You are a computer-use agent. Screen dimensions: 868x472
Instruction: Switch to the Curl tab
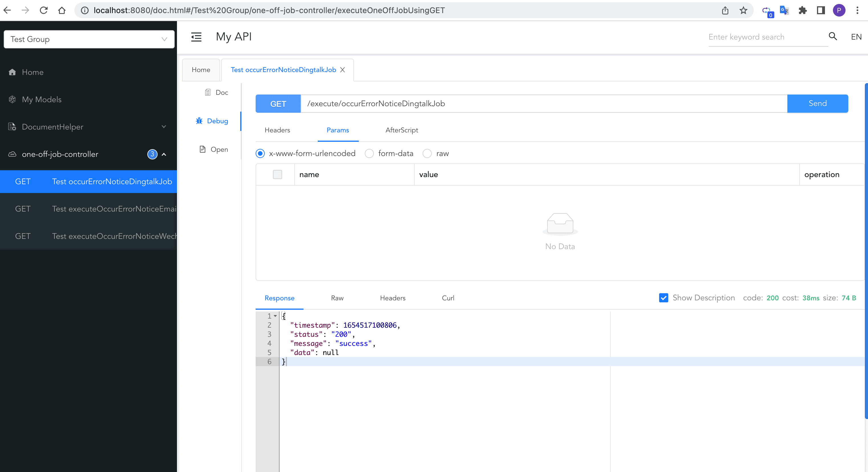[448, 298]
